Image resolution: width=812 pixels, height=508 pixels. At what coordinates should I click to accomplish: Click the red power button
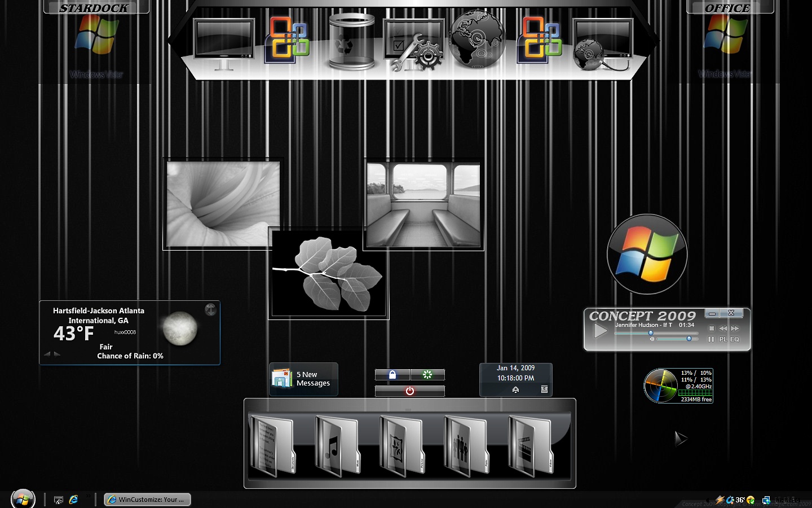point(410,391)
